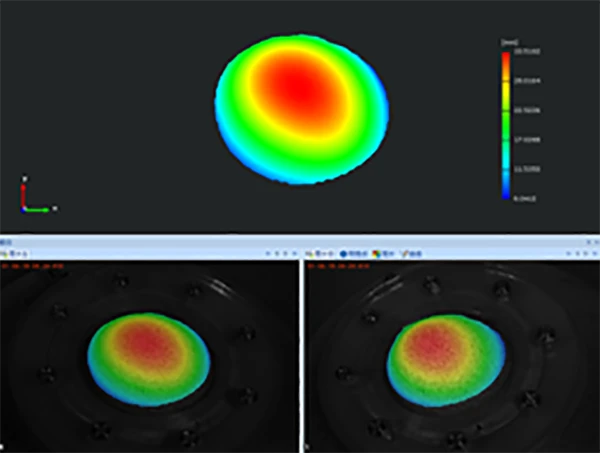This screenshot has height=453, width=600.
Task: Click the XYZ coordinate axis triad
Action: click(x=37, y=195)
